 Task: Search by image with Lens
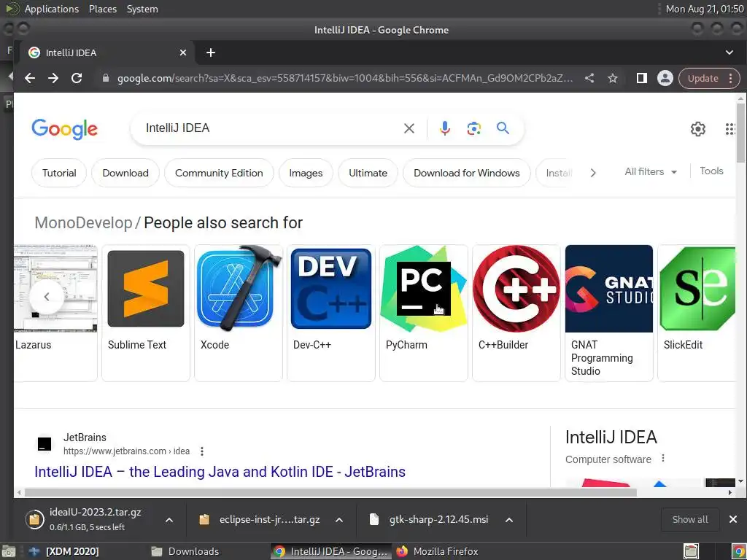click(473, 128)
